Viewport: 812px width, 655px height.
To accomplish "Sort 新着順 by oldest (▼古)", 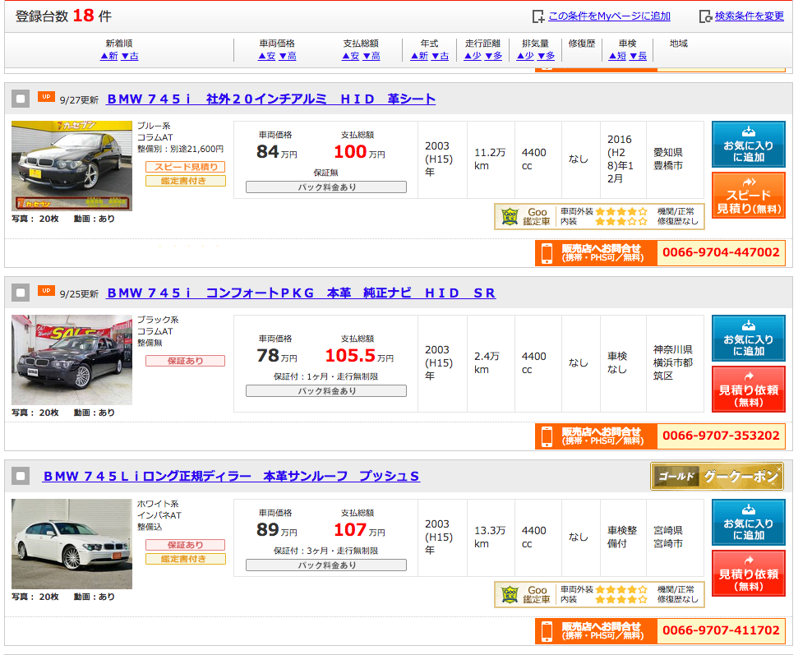I will pos(130,56).
